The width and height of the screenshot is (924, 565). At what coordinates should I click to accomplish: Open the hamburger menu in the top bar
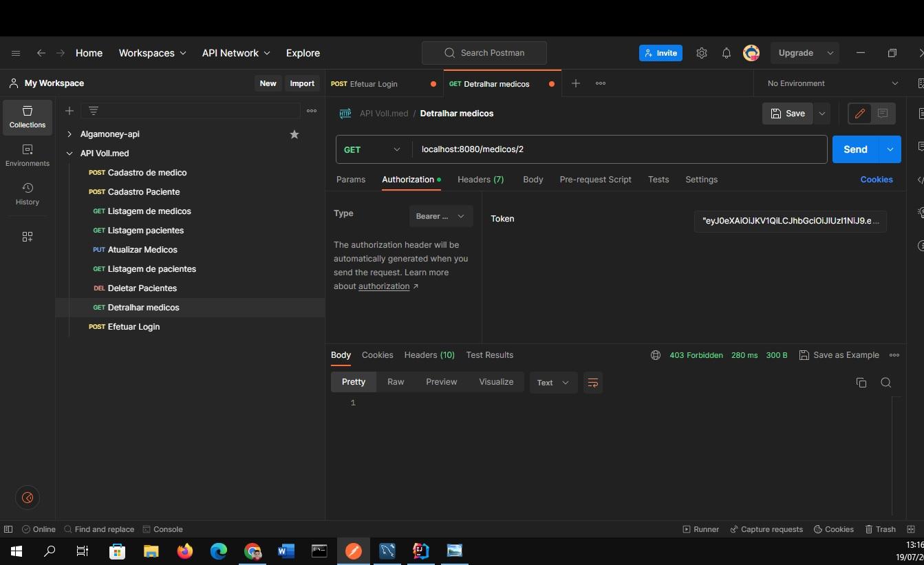(16, 53)
